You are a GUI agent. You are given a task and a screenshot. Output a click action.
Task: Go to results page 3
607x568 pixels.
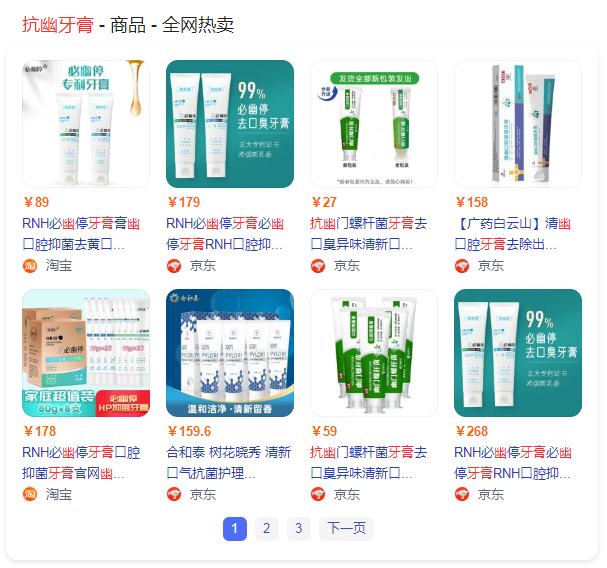click(x=298, y=529)
